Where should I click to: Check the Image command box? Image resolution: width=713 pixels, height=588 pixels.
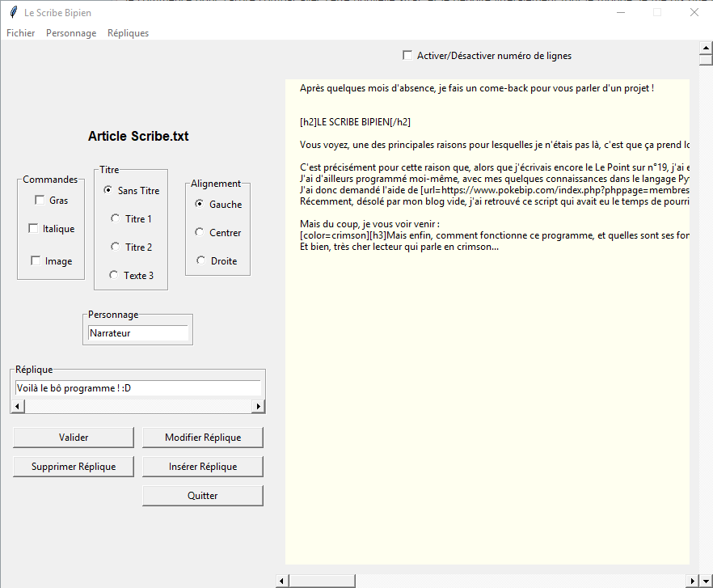tap(36, 261)
